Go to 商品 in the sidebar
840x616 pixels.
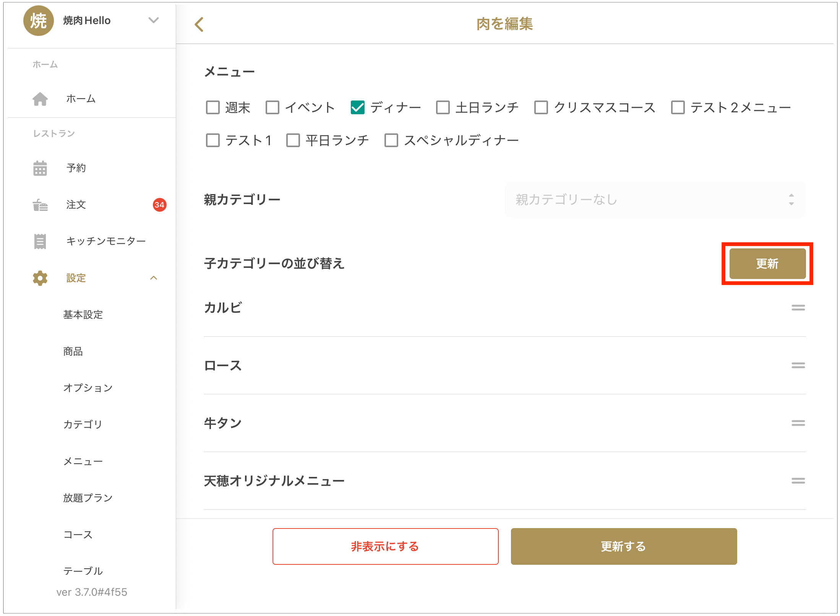(x=73, y=351)
